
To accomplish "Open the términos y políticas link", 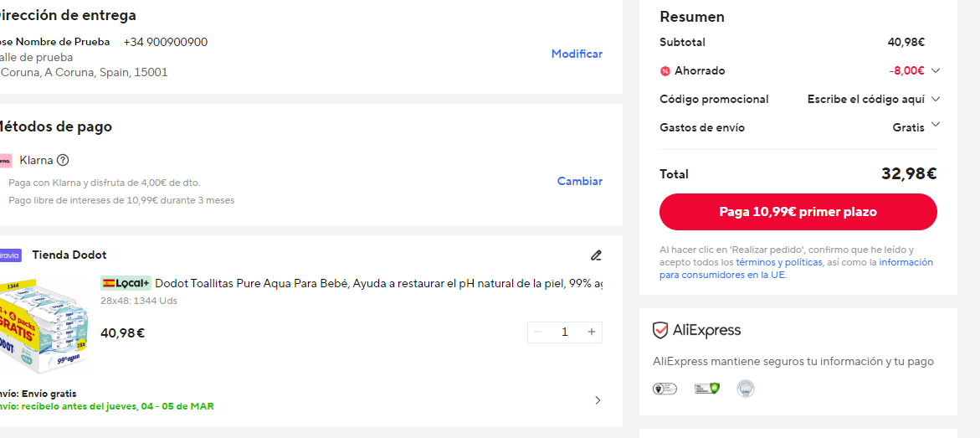I will click(x=779, y=262).
